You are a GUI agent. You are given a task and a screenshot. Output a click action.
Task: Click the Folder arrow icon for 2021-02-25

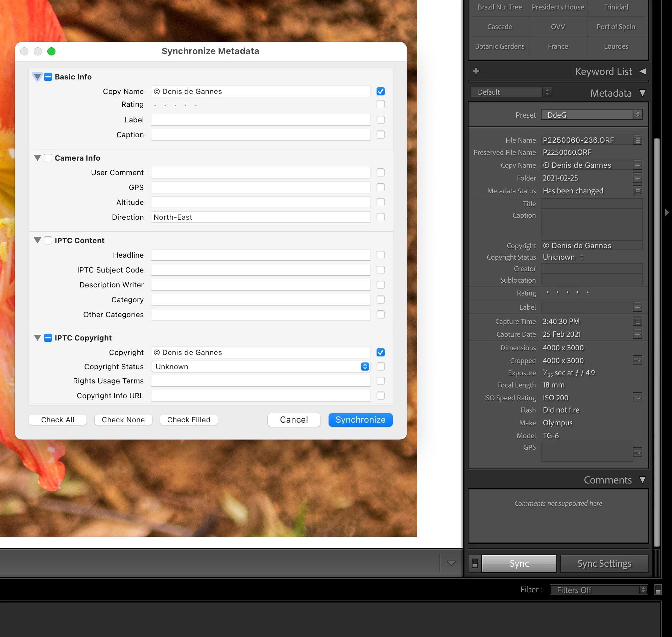tap(638, 178)
